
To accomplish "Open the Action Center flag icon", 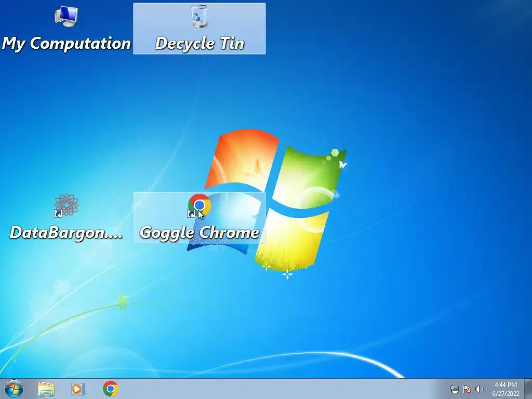I will pyautogui.click(x=467, y=389).
